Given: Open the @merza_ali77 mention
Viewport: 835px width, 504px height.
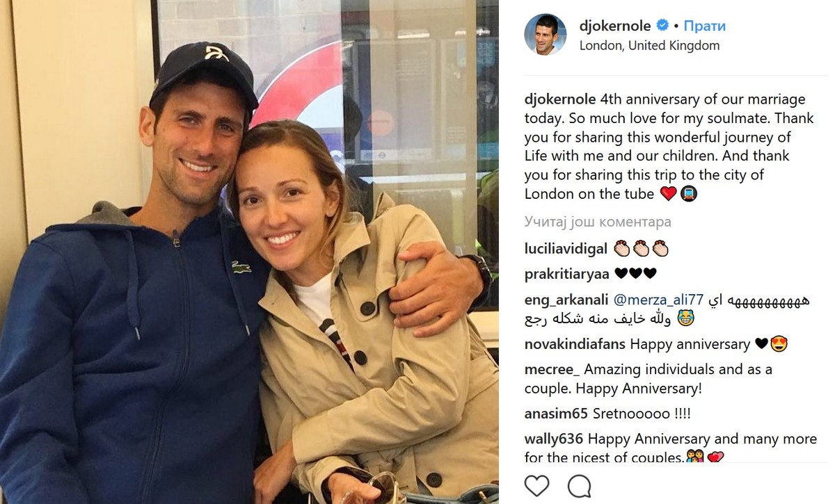Looking at the screenshot, I should 658,300.
